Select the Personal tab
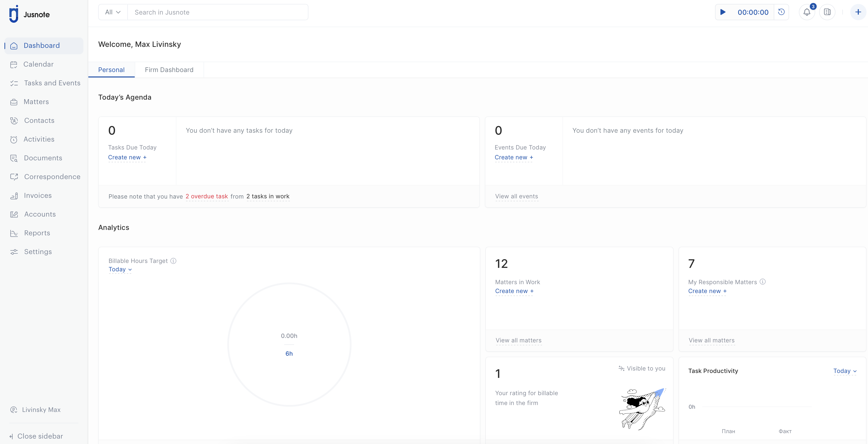The height and width of the screenshot is (444, 868). [111, 70]
